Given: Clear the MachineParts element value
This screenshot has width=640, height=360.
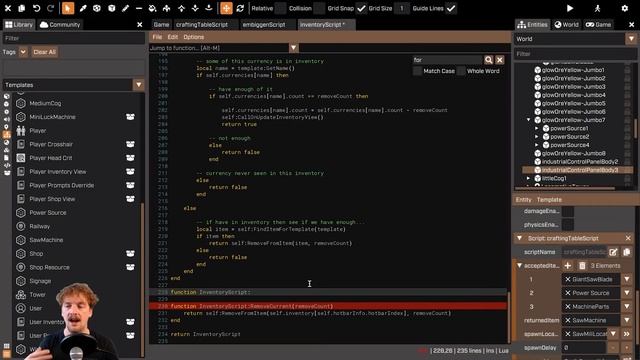Looking at the screenshot, I should 568,307.
